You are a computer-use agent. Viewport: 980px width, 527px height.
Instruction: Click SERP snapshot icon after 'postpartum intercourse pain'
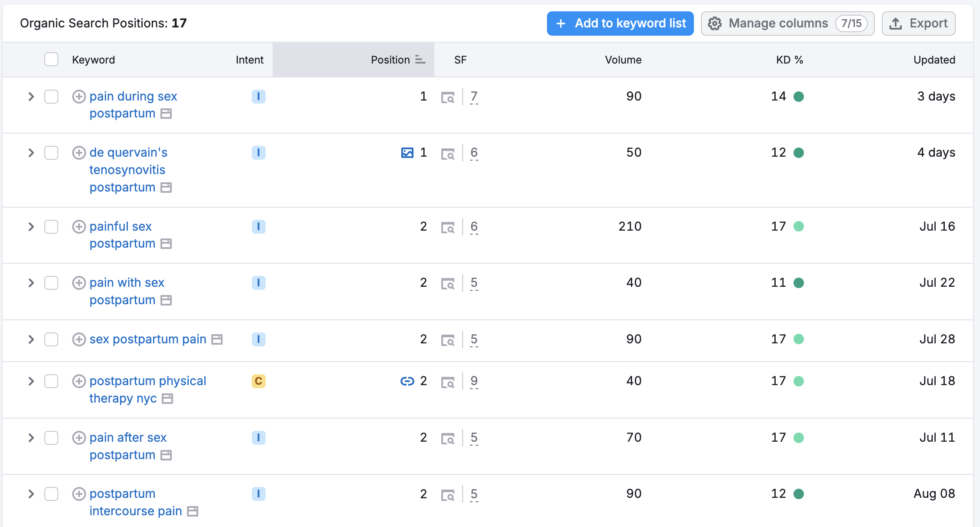193,511
